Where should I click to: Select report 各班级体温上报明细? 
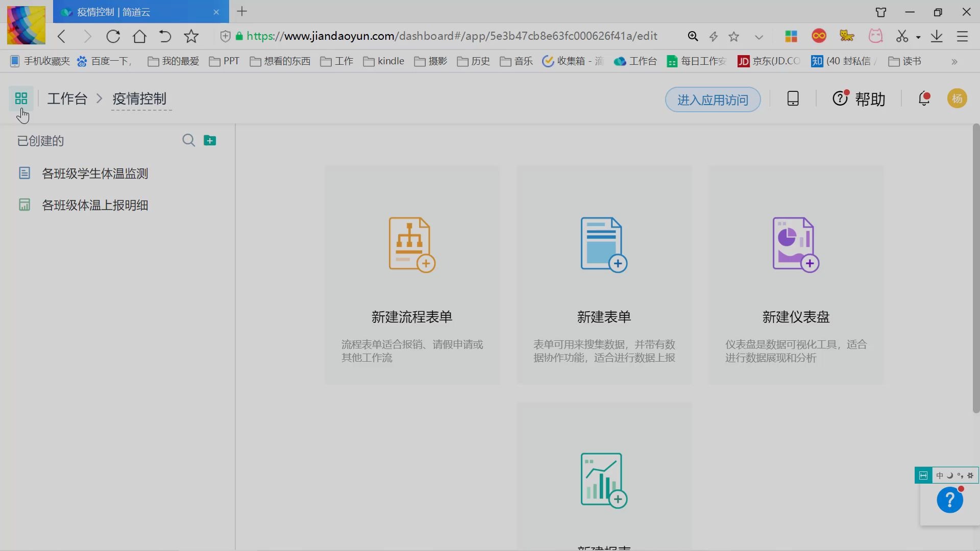95,205
